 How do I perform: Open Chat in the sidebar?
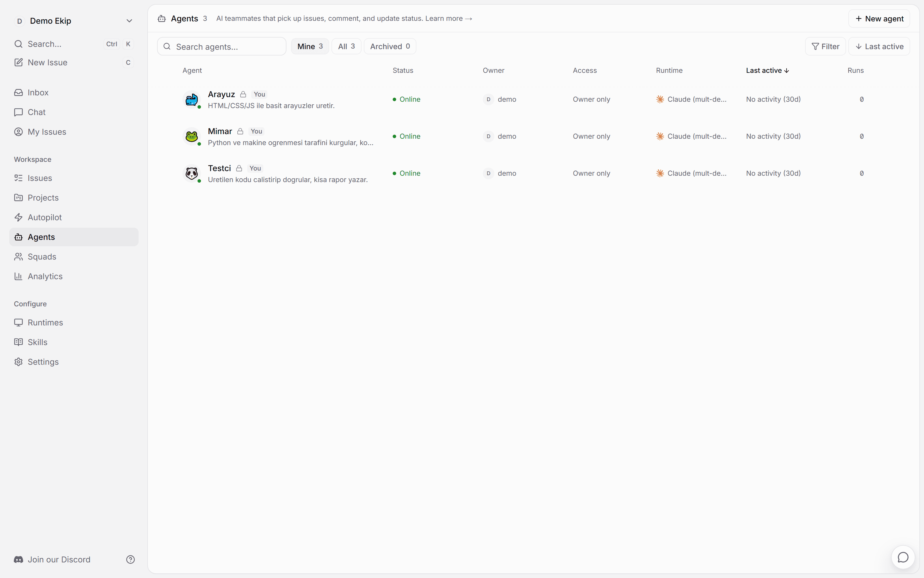pyautogui.click(x=74, y=112)
